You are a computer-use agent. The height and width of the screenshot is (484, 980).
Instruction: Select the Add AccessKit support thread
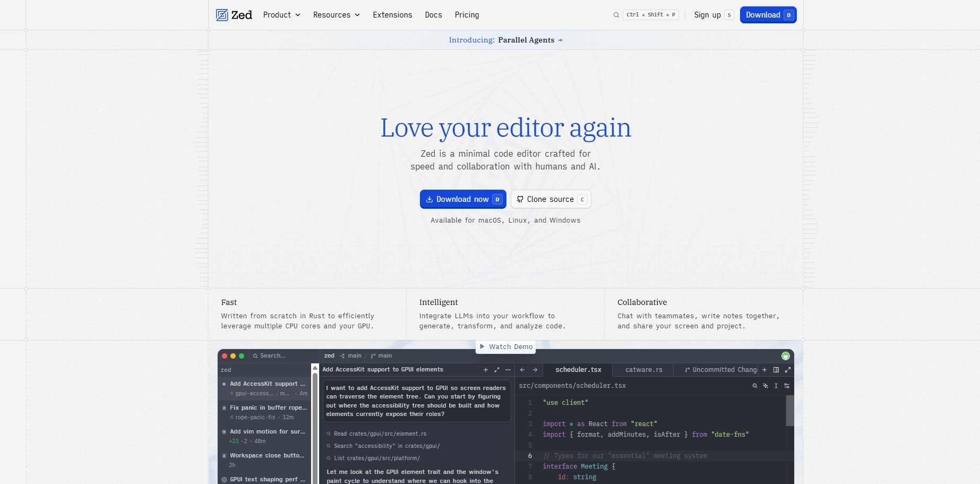click(264, 388)
